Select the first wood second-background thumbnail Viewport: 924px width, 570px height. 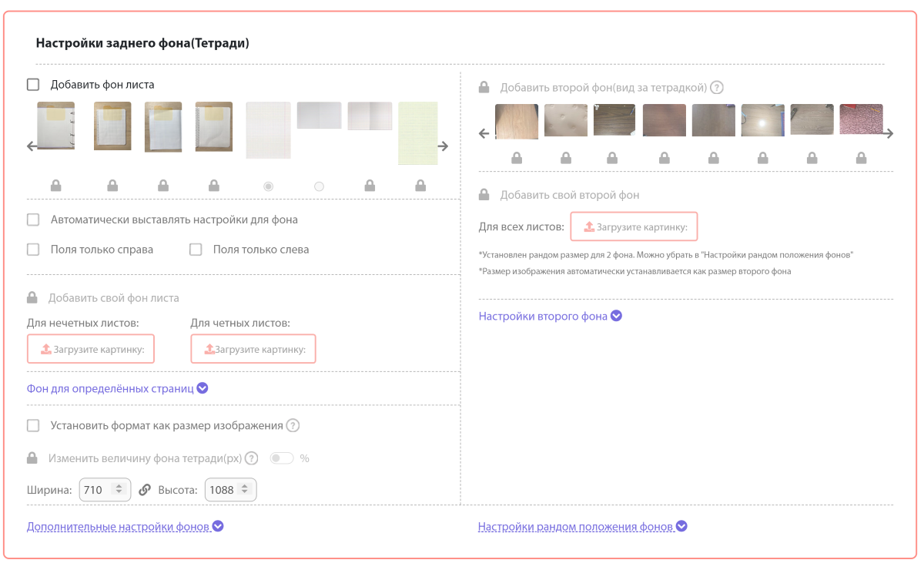click(517, 122)
